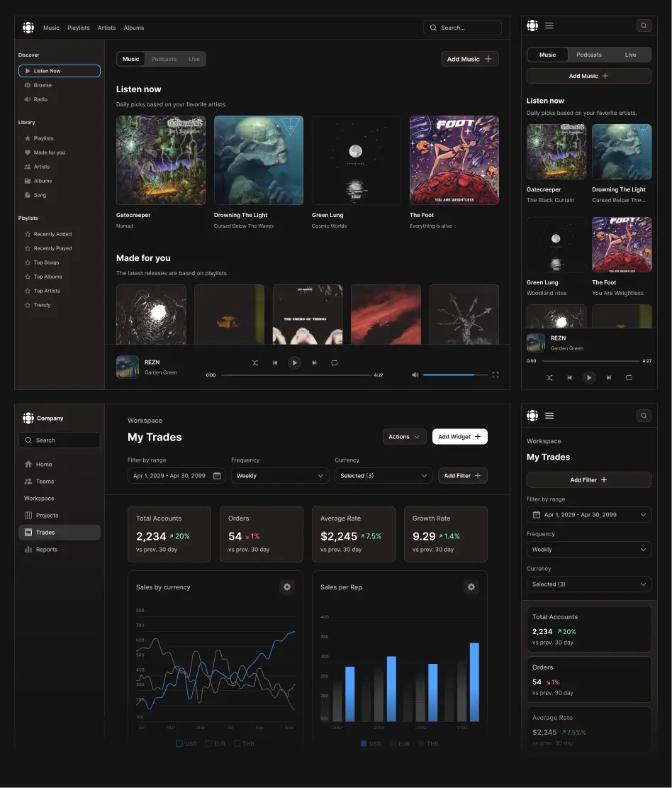Image resolution: width=672 pixels, height=788 pixels.
Task: Open mobile Currency Selected (3) dropdown
Action: click(x=589, y=584)
